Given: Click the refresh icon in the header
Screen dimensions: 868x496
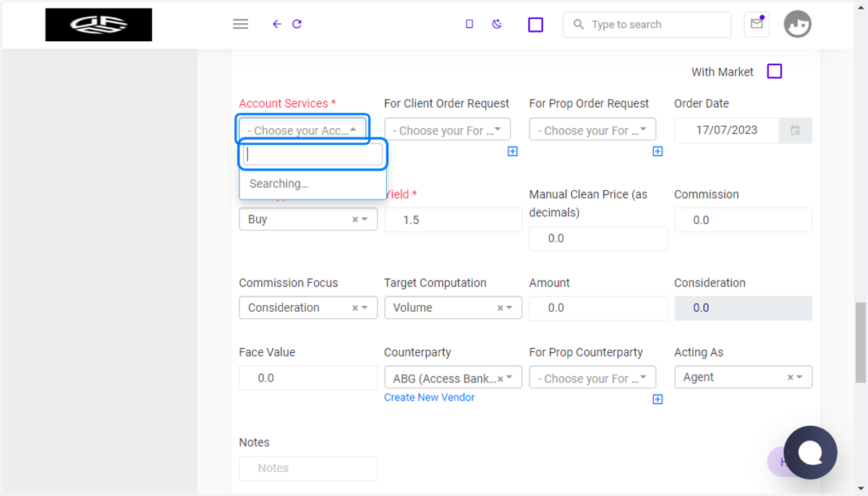Looking at the screenshot, I should [297, 24].
